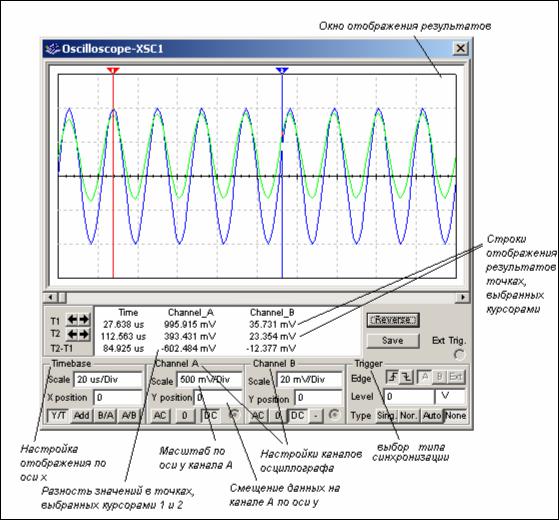559x520 pixels.
Task: Click the Reverse button
Action: (x=393, y=320)
